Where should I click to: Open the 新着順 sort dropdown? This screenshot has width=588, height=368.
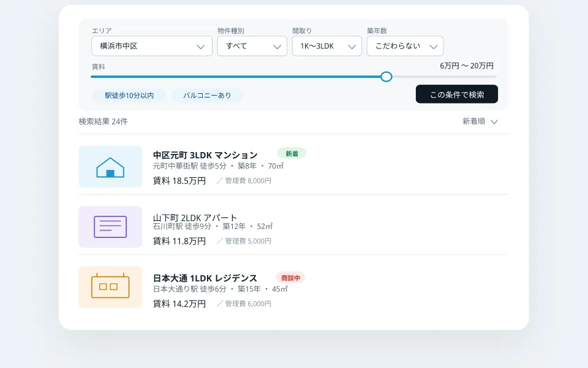(x=480, y=121)
